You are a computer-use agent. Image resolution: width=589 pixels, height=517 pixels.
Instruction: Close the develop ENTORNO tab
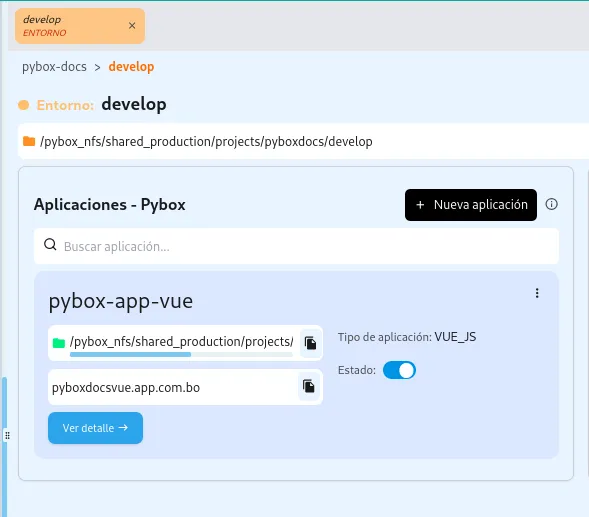pyautogui.click(x=132, y=26)
